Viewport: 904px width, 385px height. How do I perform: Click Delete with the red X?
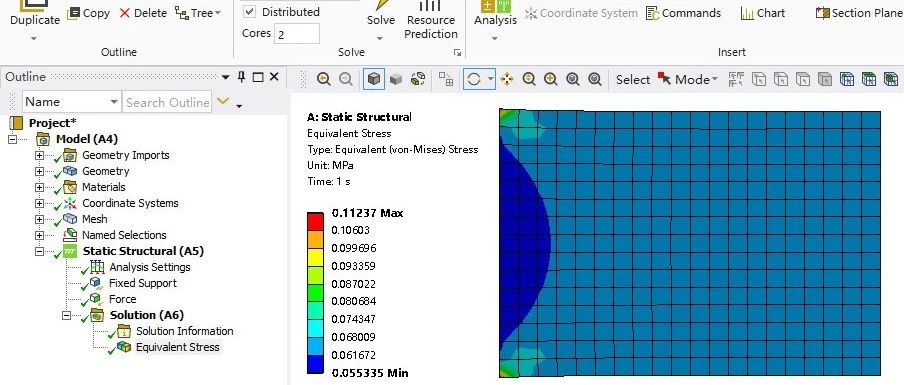point(143,13)
